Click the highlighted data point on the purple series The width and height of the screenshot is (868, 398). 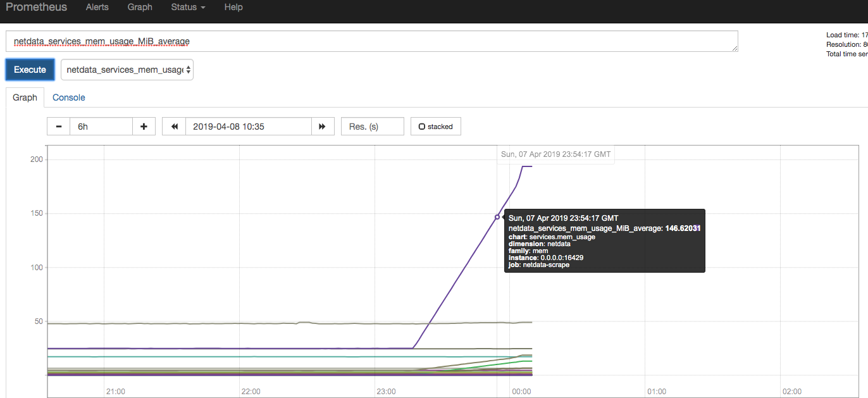pyautogui.click(x=497, y=217)
